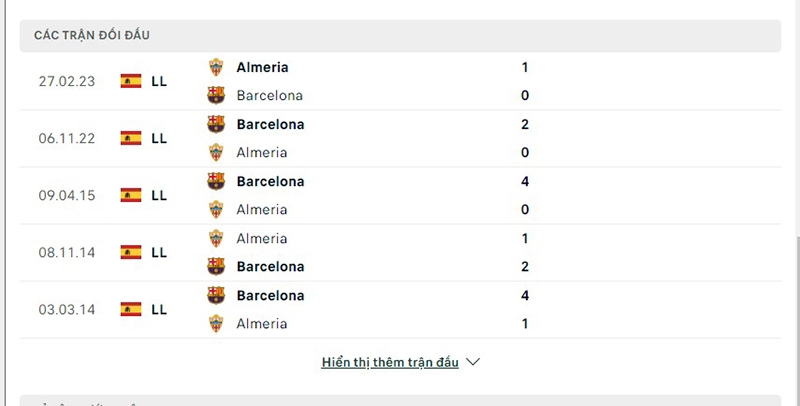Image resolution: width=800 pixels, height=406 pixels.
Task: Click the 'Các trận đối đầu' section header
Action: (x=92, y=35)
